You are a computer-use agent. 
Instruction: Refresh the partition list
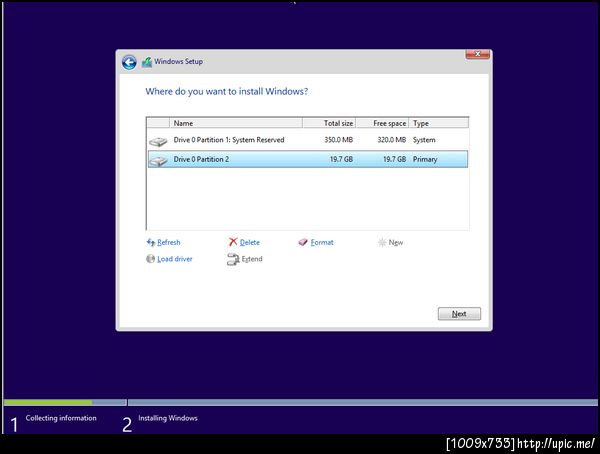(168, 242)
